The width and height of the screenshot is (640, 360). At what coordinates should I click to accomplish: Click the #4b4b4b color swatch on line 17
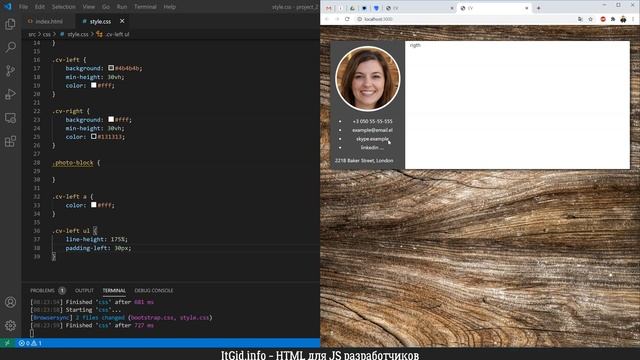click(111, 68)
